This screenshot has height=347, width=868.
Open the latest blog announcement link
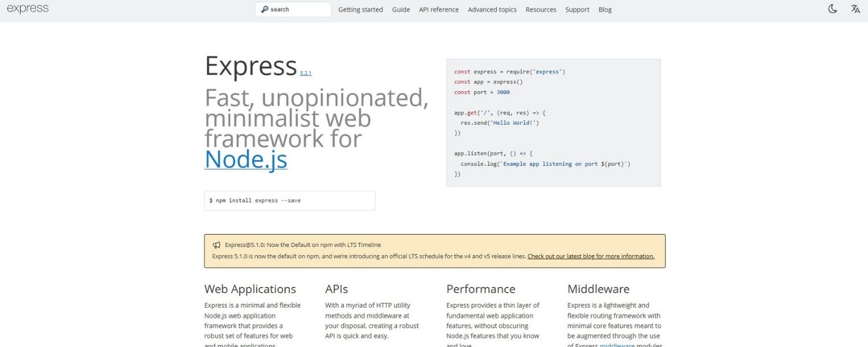coord(591,256)
